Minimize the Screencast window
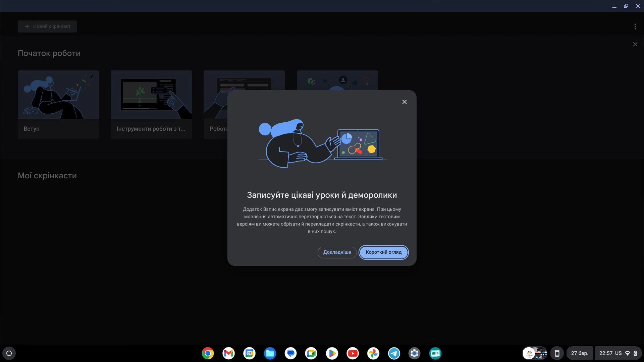 614,6
